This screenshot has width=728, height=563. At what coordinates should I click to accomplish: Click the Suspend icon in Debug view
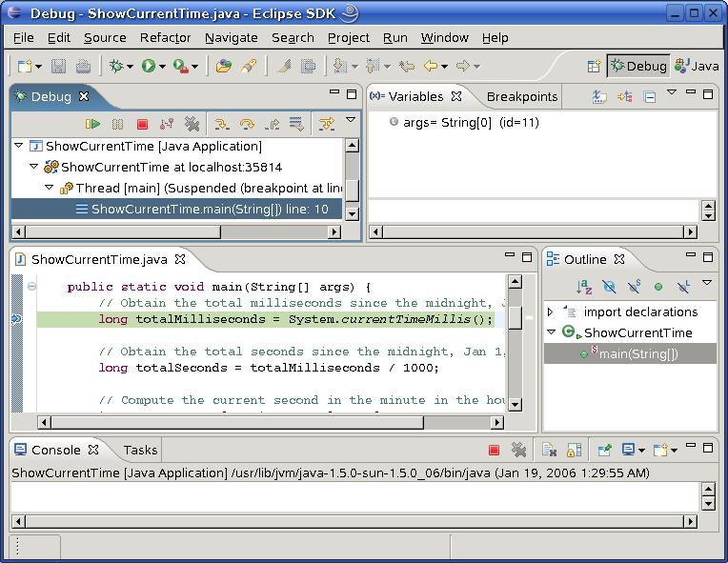[x=118, y=124]
